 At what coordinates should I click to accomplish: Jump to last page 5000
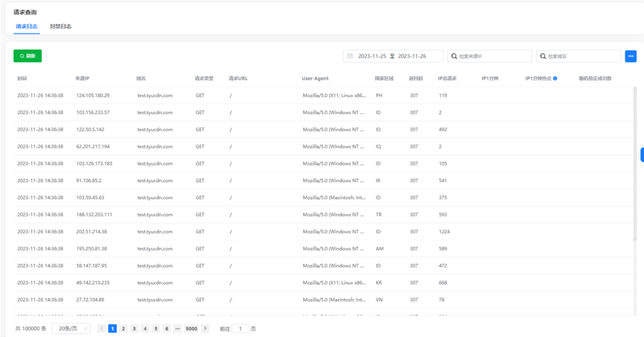(x=191, y=328)
